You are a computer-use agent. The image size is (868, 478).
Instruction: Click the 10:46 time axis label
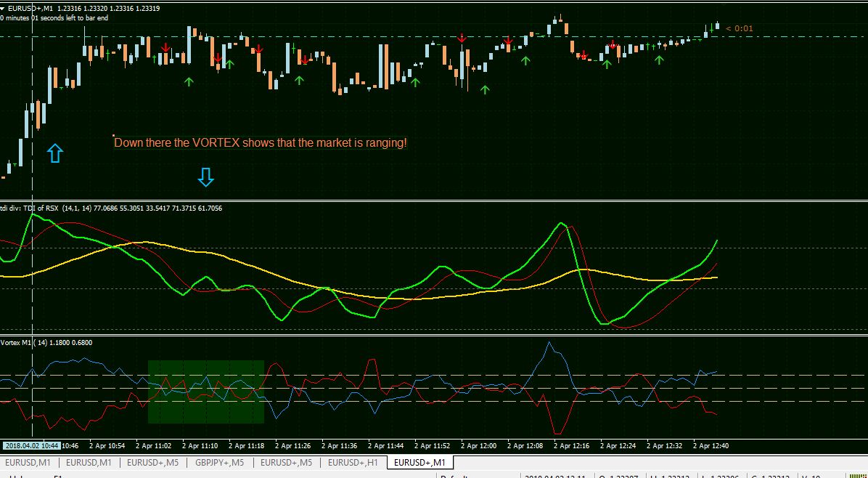click(x=70, y=446)
